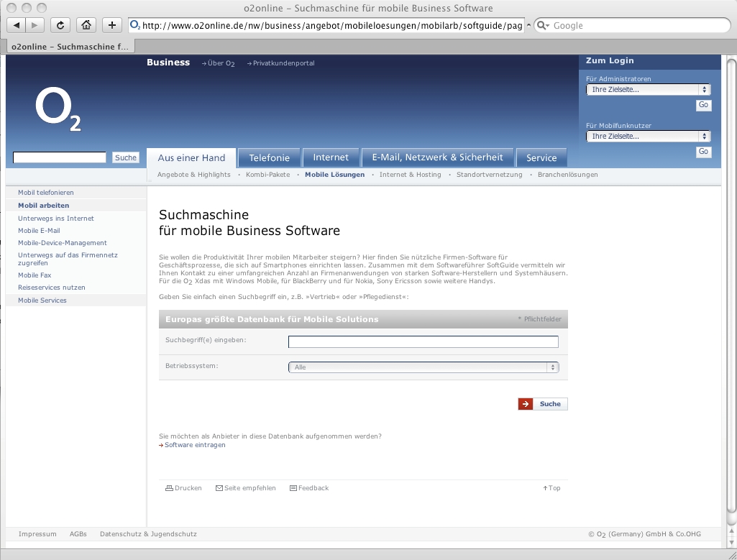
Task: Open Standortvernetzung submenu item
Action: click(490, 175)
